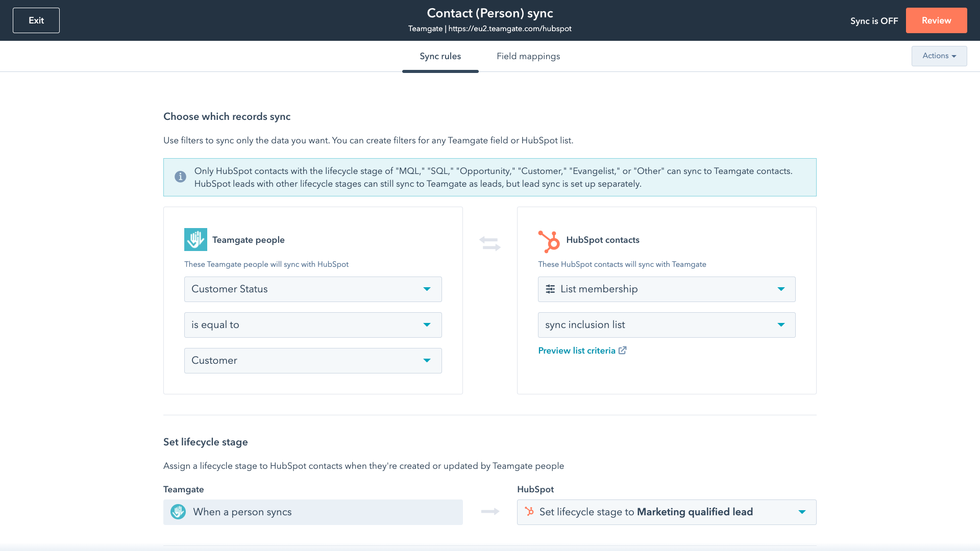Switch to the Field mappings tab
This screenshot has height=551, width=980.
(x=528, y=56)
